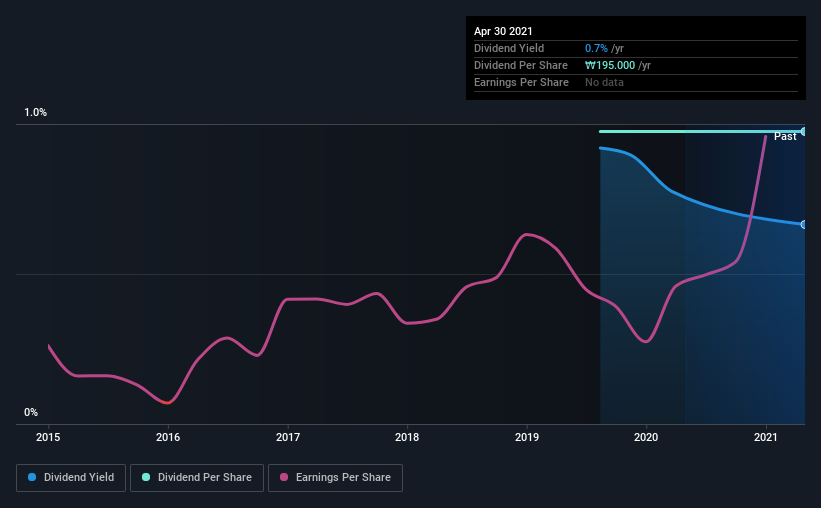Click the 2021 label on the x-axis
Screen dimensions: 821x508
(766, 437)
